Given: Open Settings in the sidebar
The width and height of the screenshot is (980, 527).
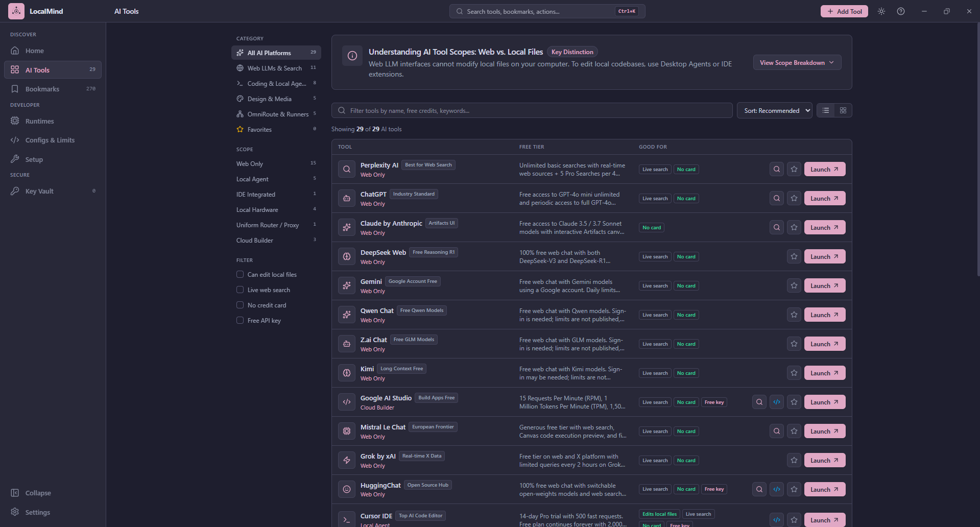Looking at the screenshot, I should [53, 512].
